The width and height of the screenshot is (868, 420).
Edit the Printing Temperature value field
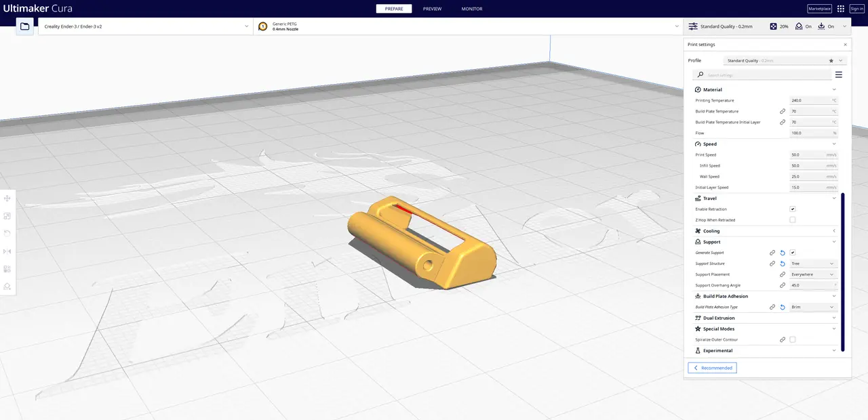coord(813,100)
